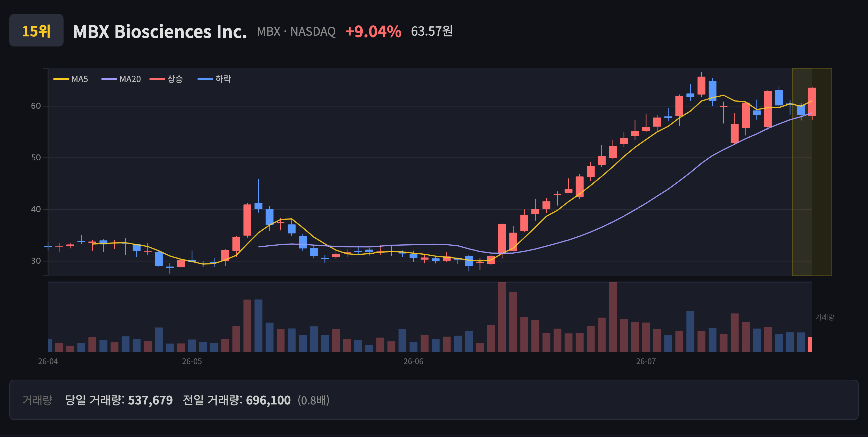
Task: Select the 26-04 date axis marker
Action: point(48,361)
